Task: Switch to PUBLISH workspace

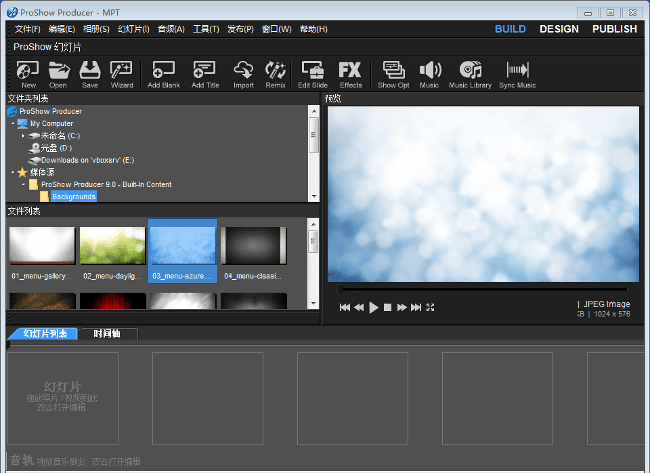Action: click(614, 29)
